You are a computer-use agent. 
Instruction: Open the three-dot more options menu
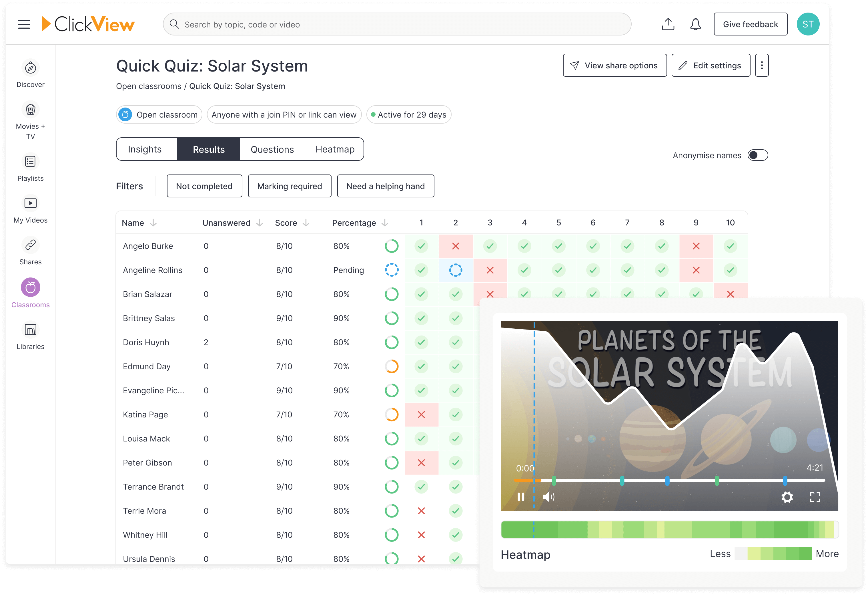[762, 66]
